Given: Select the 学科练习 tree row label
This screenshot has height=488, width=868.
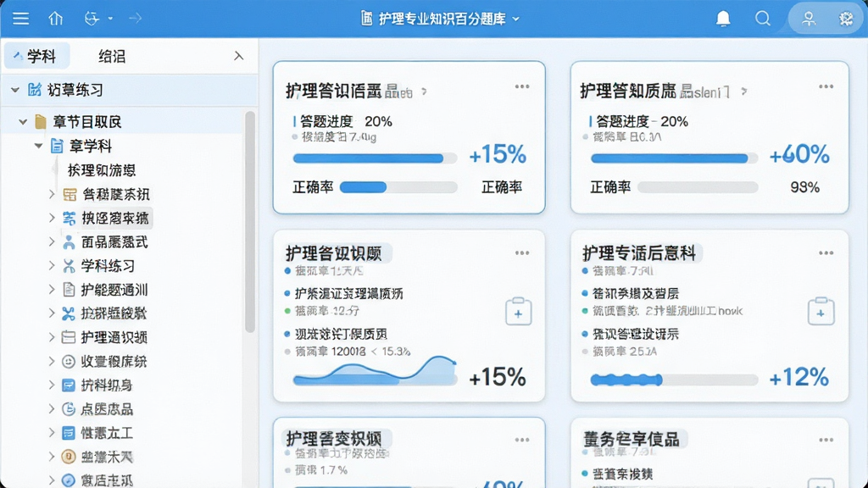Looking at the screenshot, I should 108,266.
